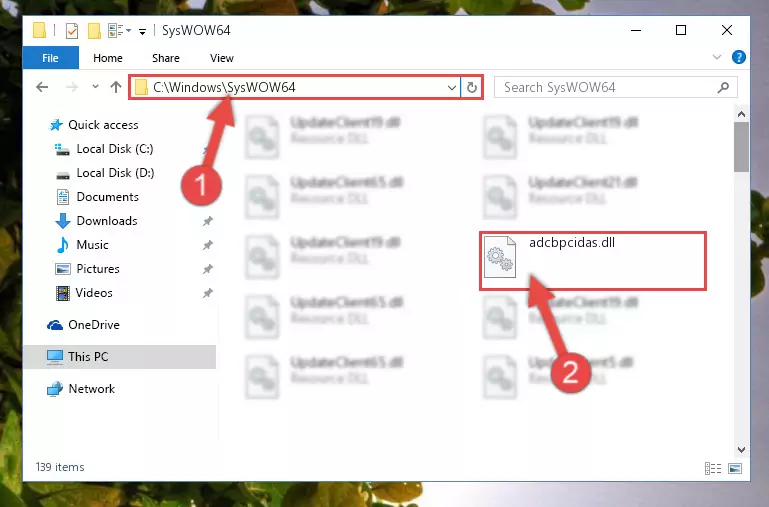Image resolution: width=769 pixels, height=507 pixels.
Task: Click the Videos film icon
Action: click(63, 293)
